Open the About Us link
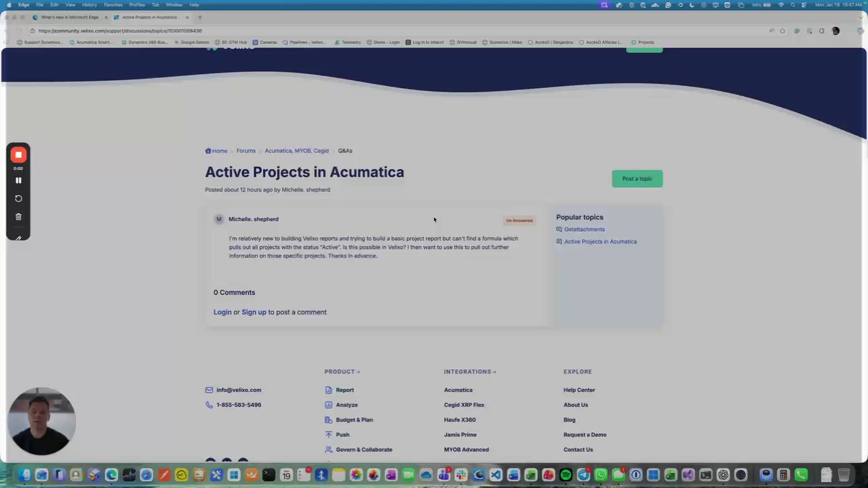The height and width of the screenshot is (488, 868). tap(576, 405)
